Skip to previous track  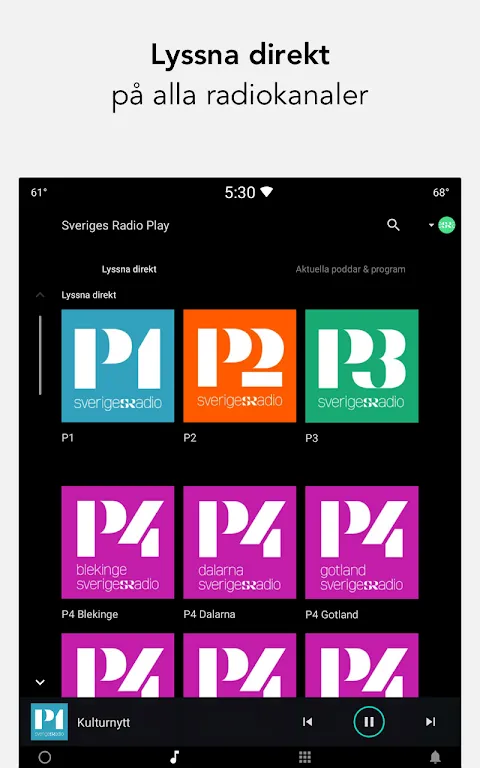coord(308,721)
